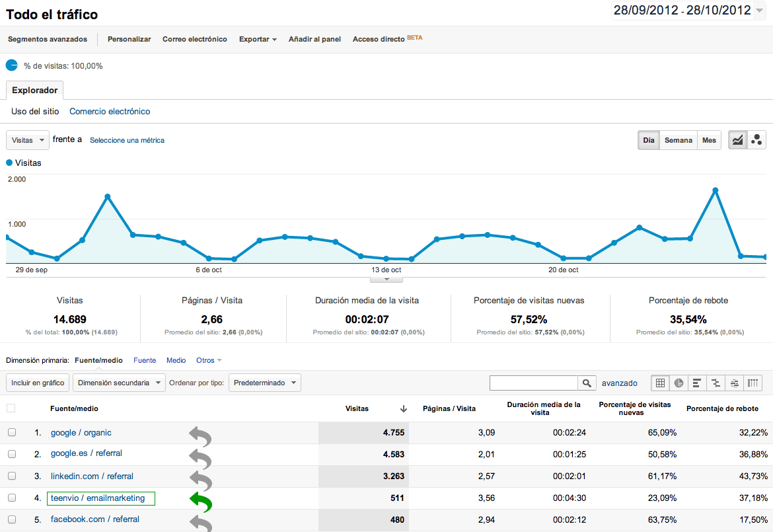Tick the checkbox for teenvio / emailmarketing row

coord(12,498)
